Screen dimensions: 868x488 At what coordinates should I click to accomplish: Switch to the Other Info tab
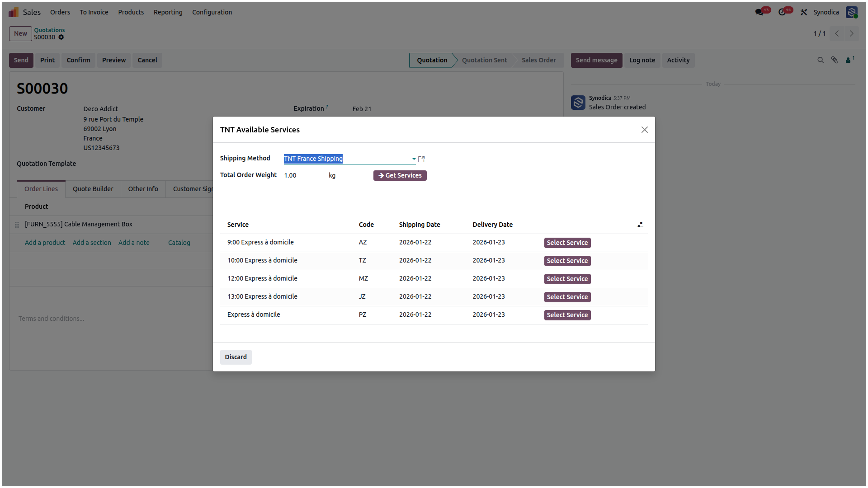pyautogui.click(x=143, y=189)
